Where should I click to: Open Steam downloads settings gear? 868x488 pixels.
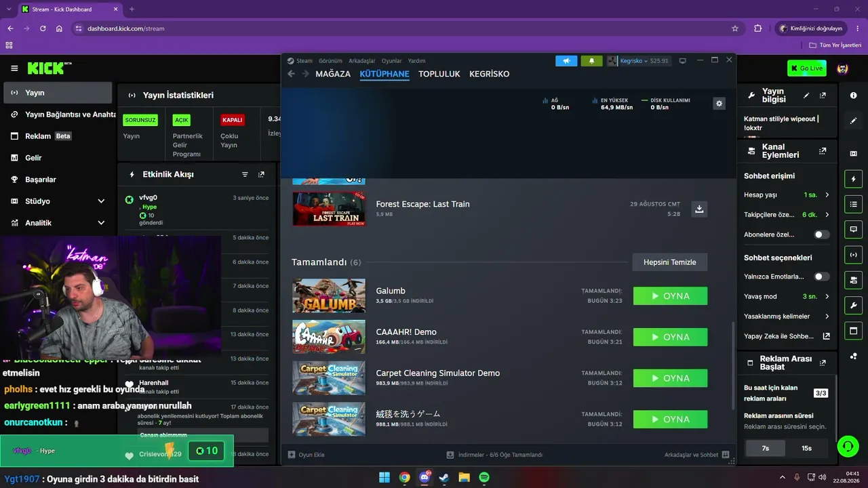point(719,103)
